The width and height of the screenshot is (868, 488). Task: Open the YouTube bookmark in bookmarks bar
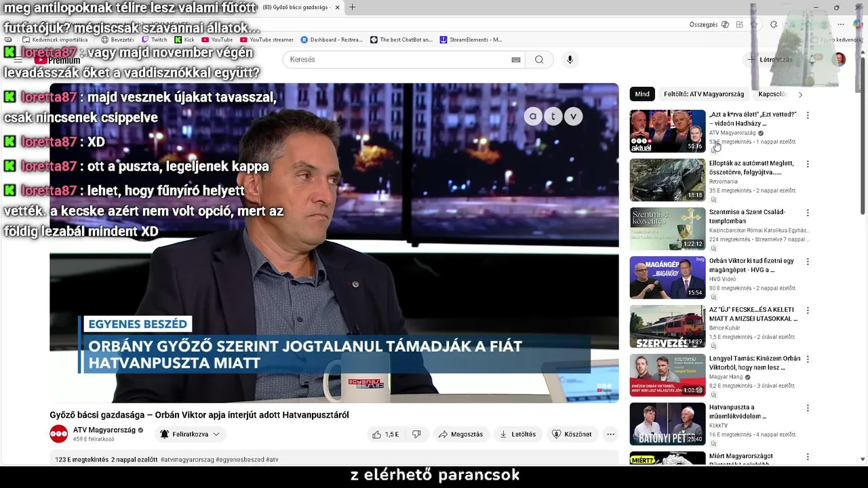(x=217, y=40)
